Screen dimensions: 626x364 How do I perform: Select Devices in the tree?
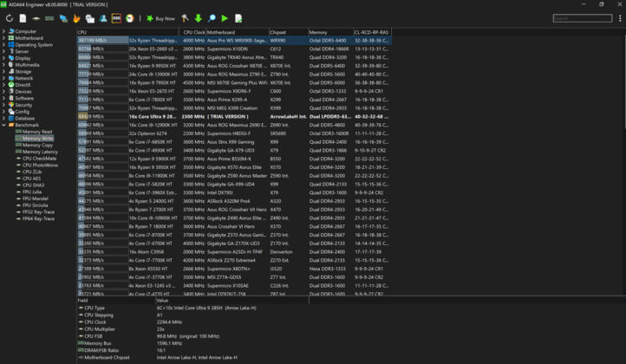(x=23, y=92)
